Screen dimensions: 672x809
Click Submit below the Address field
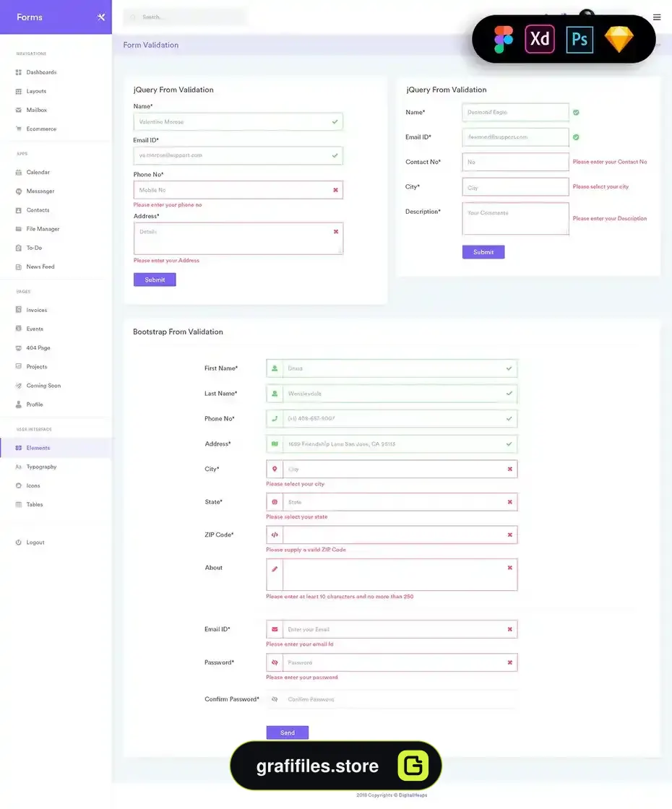point(155,280)
